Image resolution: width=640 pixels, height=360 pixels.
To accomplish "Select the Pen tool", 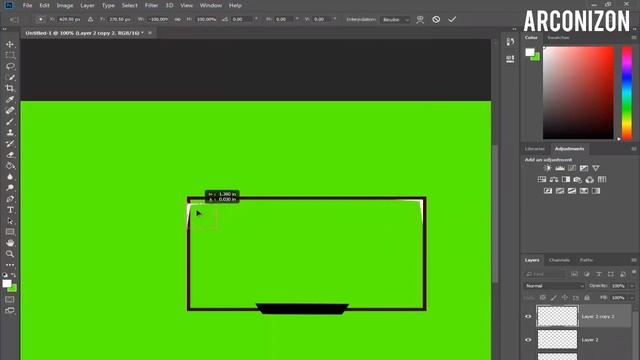I will tap(10, 199).
